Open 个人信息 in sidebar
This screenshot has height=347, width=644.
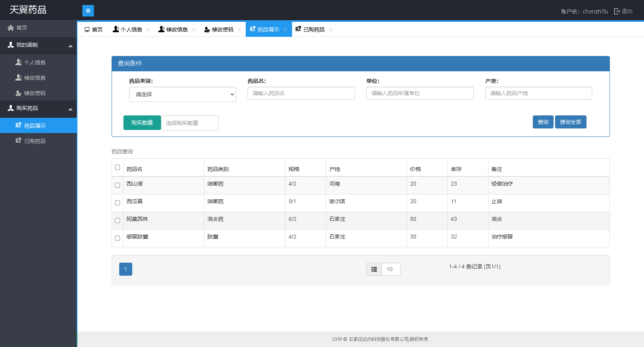[x=38, y=62]
